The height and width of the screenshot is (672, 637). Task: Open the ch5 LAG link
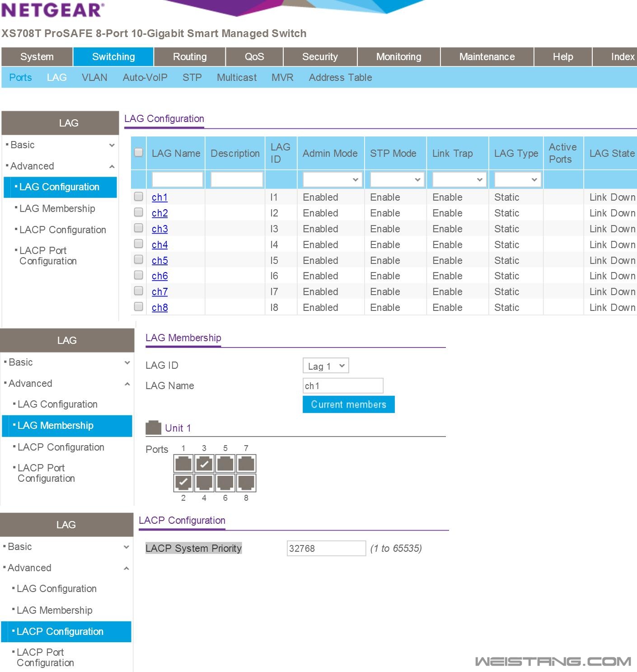159,261
